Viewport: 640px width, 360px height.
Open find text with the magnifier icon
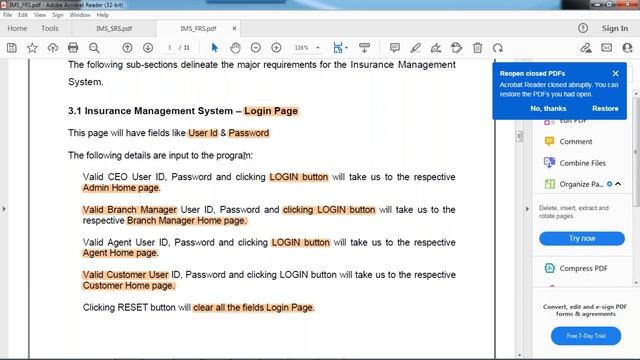[x=94, y=48]
